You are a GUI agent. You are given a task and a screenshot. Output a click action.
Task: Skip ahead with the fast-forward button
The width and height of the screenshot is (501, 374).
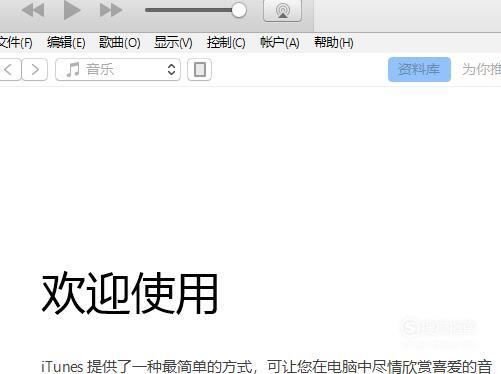coord(111,10)
